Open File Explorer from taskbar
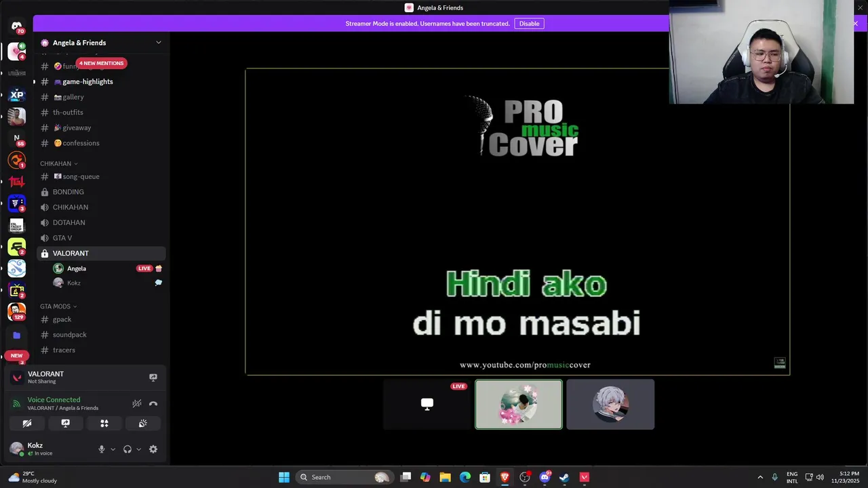Screen dimensions: 868x488 (445, 477)
